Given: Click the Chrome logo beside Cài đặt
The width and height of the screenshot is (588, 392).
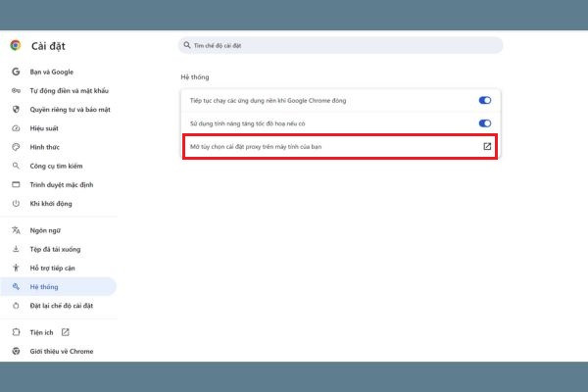Looking at the screenshot, I should click(16, 45).
